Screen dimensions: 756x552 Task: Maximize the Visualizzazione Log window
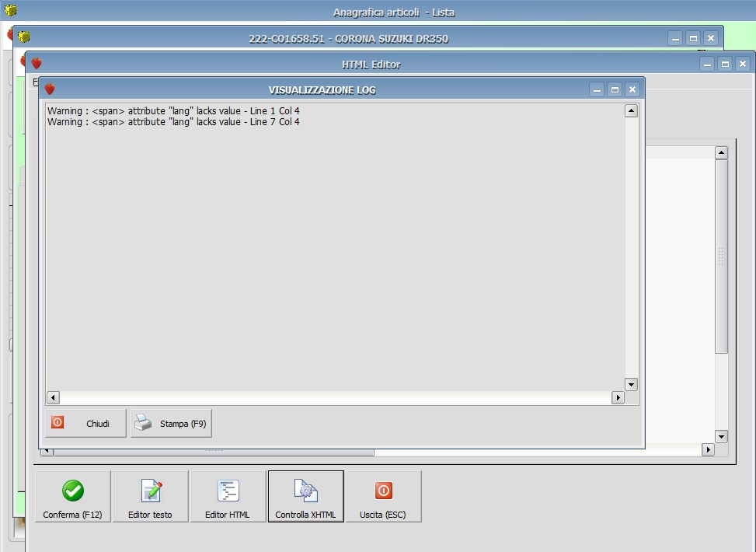tap(615, 89)
